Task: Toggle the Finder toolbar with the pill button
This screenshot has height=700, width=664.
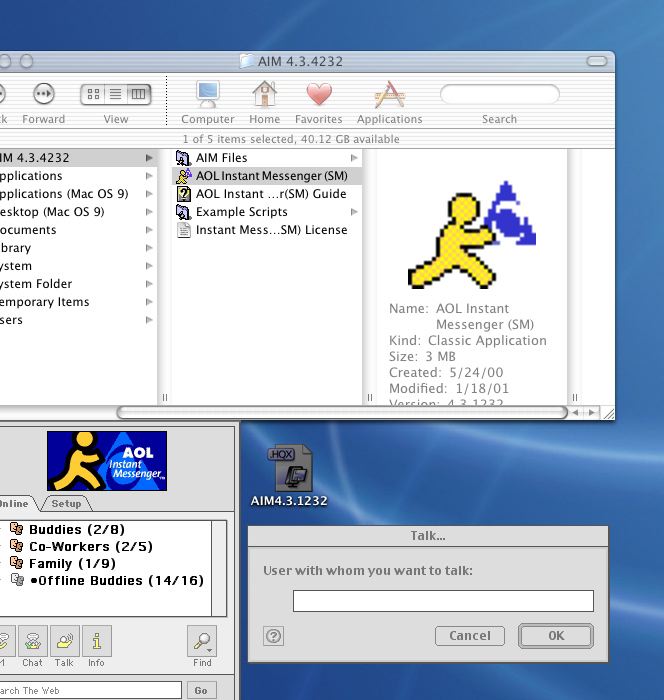Action: [597, 61]
